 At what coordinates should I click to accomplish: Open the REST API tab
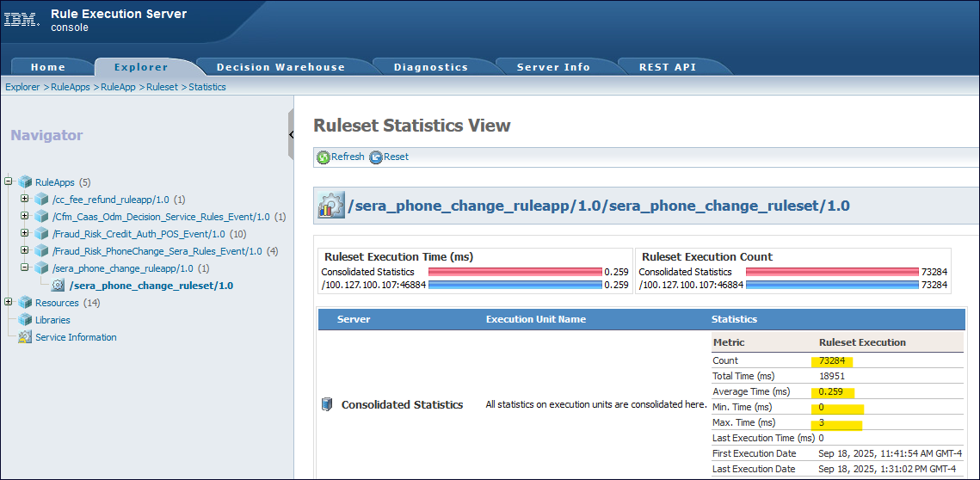pyautogui.click(x=667, y=67)
